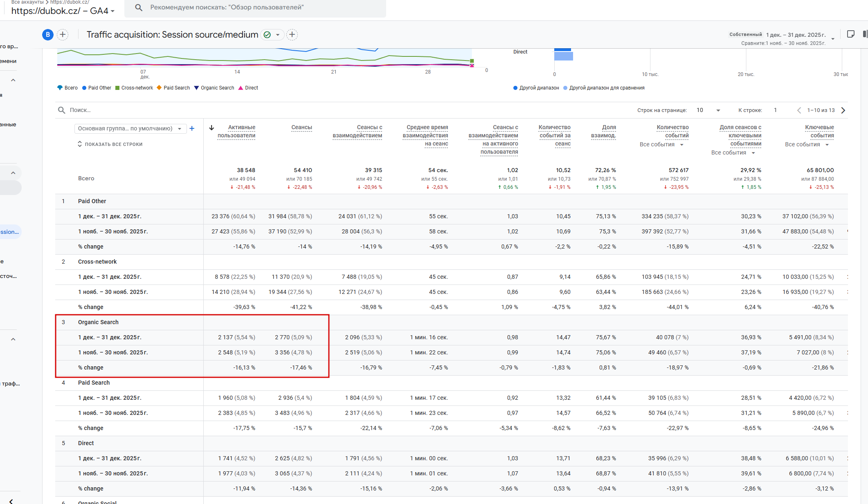Click the sort arrow beside Активные пользователи
This screenshot has width=868, height=504.
(211, 128)
